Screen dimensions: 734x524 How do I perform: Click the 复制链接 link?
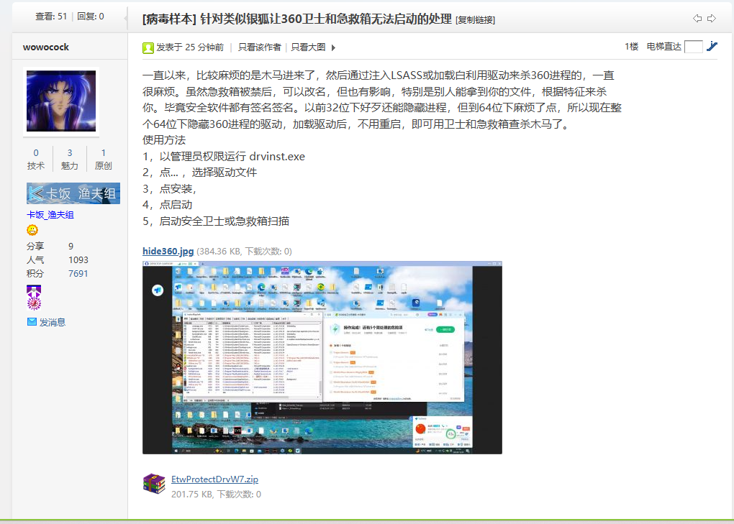pos(475,20)
